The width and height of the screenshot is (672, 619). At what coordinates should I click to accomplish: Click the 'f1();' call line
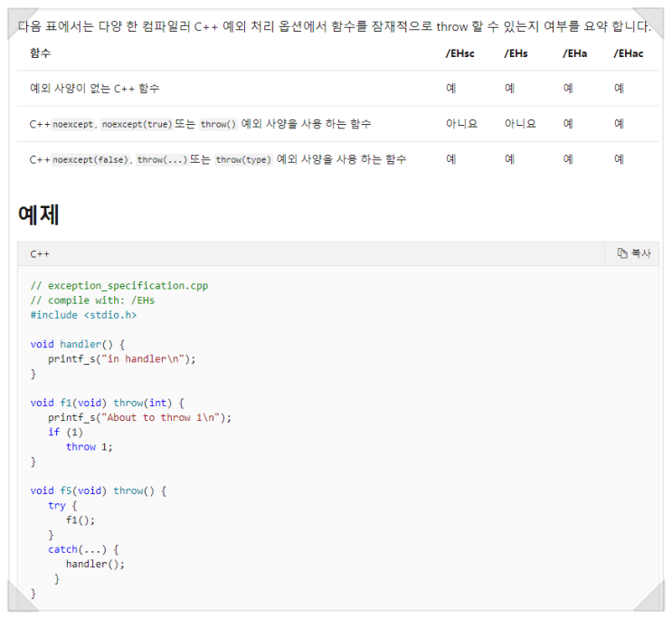point(80,520)
